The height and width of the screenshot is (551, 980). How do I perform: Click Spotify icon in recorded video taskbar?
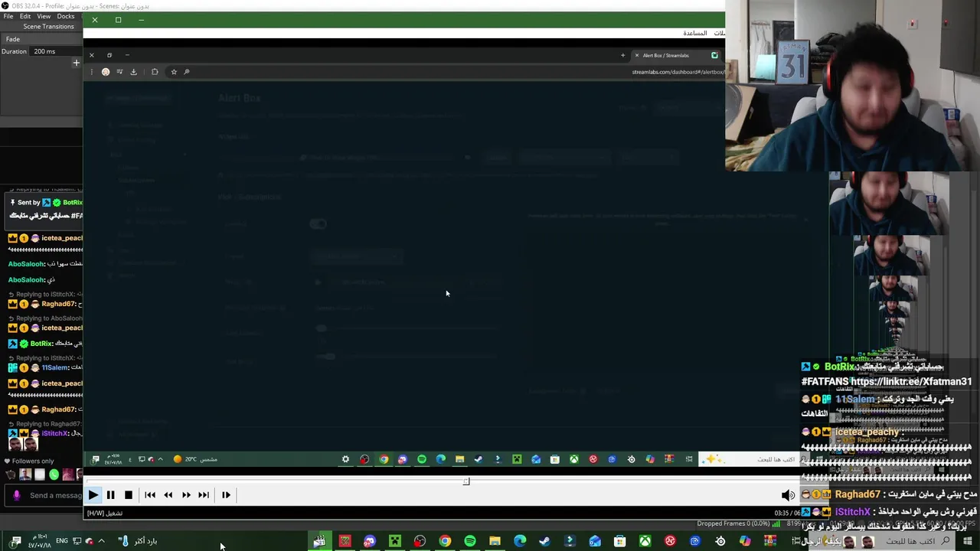click(x=422, y=459)
